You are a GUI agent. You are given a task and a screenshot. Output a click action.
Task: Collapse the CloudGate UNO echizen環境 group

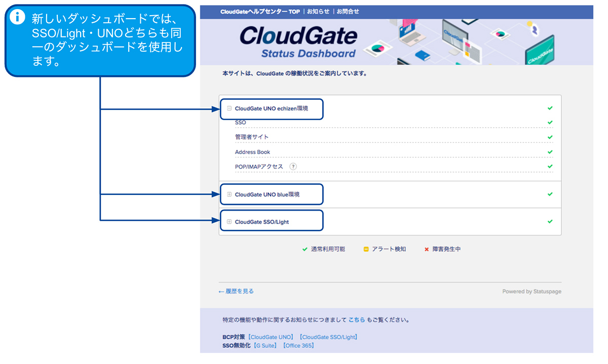click(230, 108)
